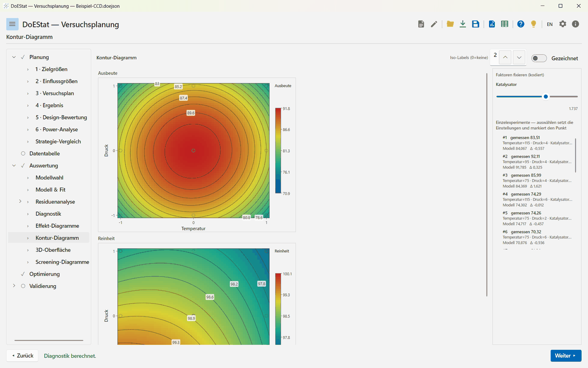Collapse the Auswertung tree section

point(14,166)
